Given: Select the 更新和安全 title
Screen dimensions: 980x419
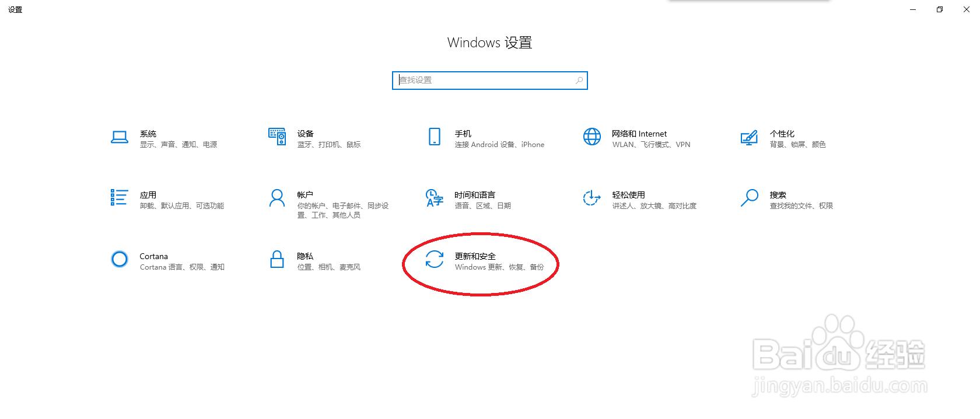Looking at the screenshot, I should click(475, 256).
